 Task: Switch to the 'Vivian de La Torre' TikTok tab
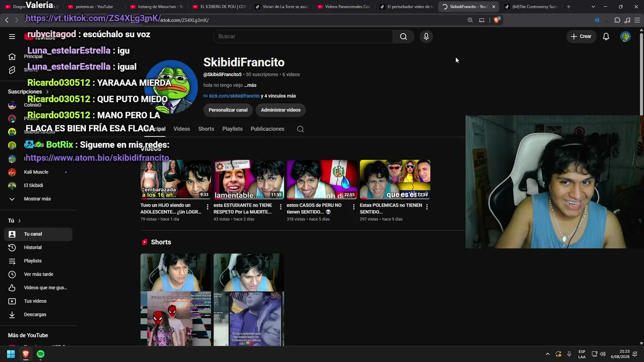coord(281,7)
